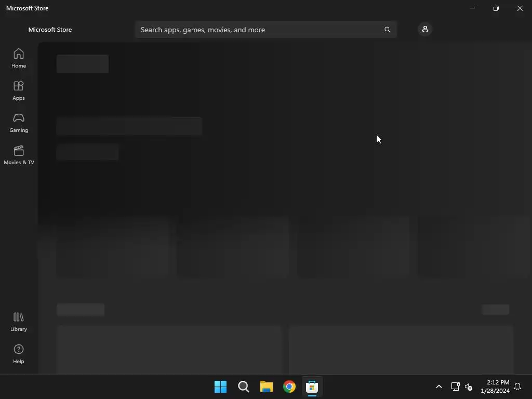
Task: Show hidden system tray icons
Action: [438, 387]
